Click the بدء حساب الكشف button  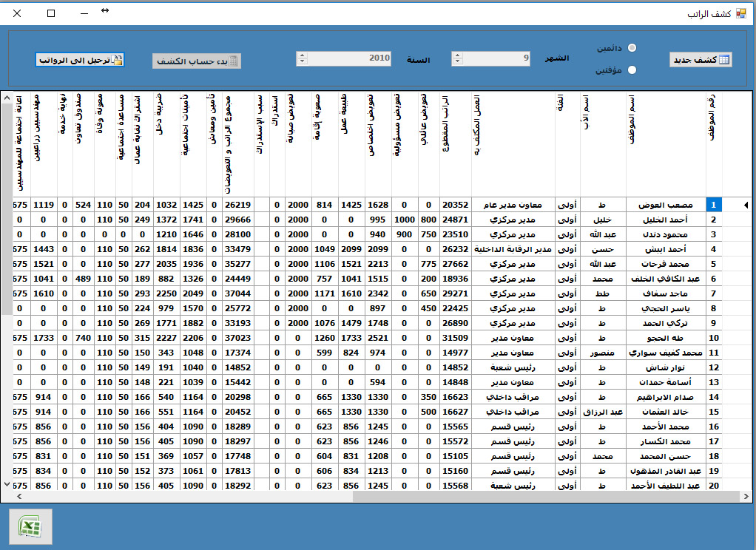click(197, 61)
